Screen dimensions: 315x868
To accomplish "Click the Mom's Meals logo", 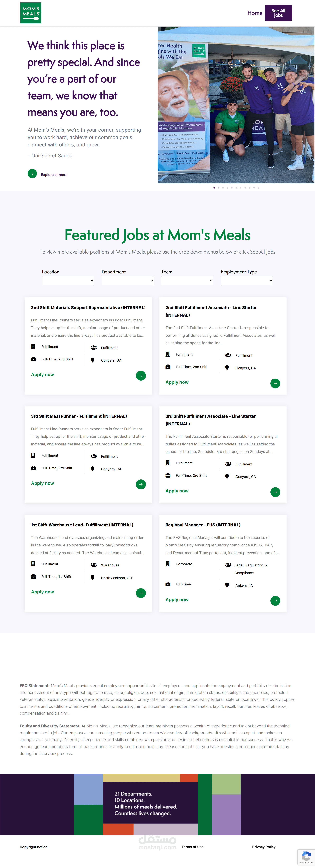I will [x=31, y=13].
